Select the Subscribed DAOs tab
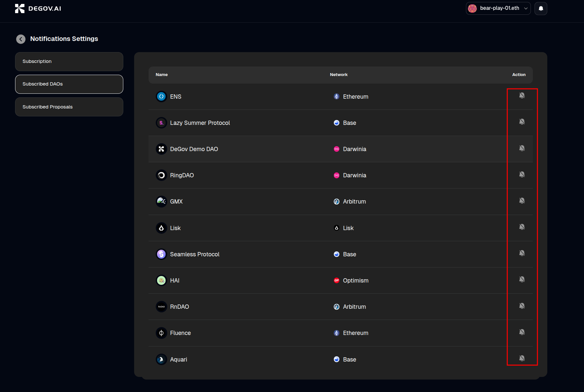584x392 pixels. click(x=69, y=84)
